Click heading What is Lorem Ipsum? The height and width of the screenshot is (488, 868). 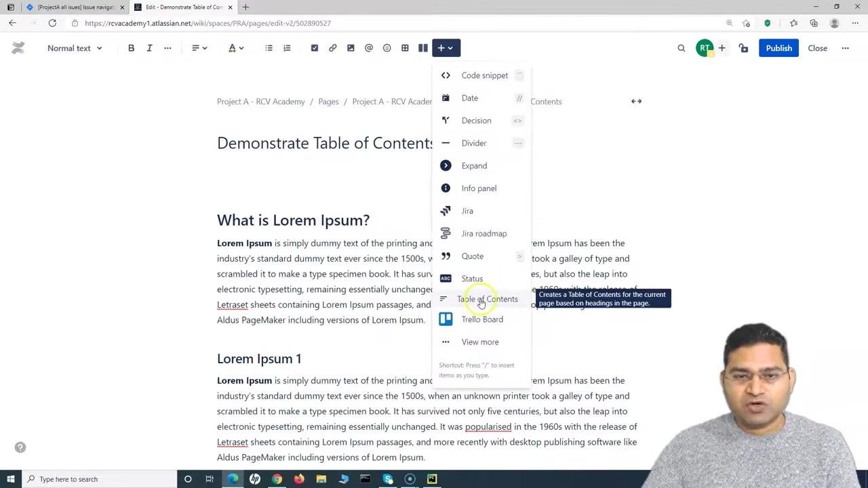click(293, 220)
